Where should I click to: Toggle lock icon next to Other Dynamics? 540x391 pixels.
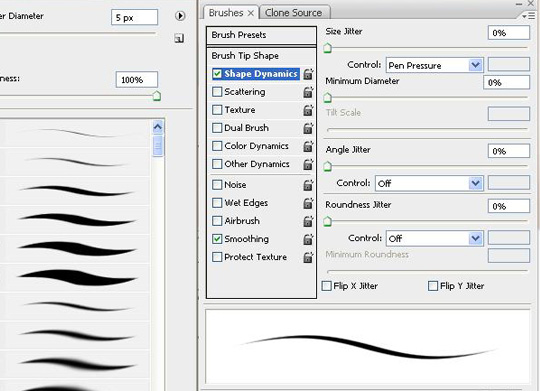pyautogui.click(x=308, y=164)
